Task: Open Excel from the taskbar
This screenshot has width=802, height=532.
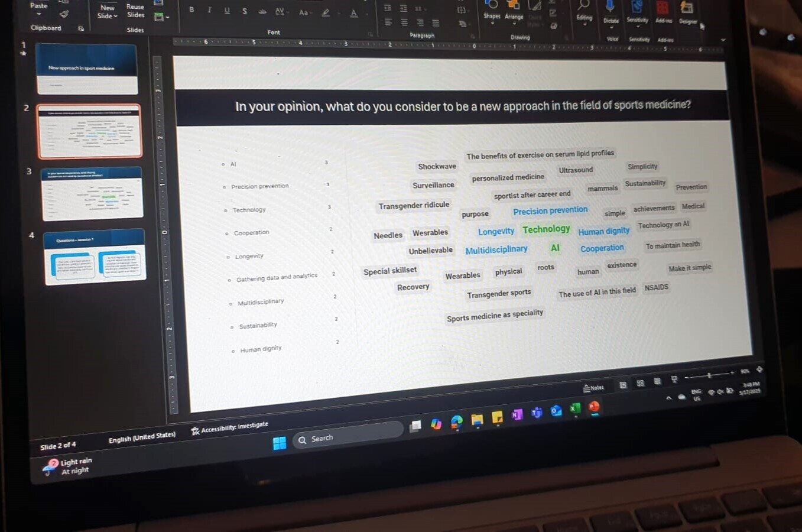Action: click(575, 408)
